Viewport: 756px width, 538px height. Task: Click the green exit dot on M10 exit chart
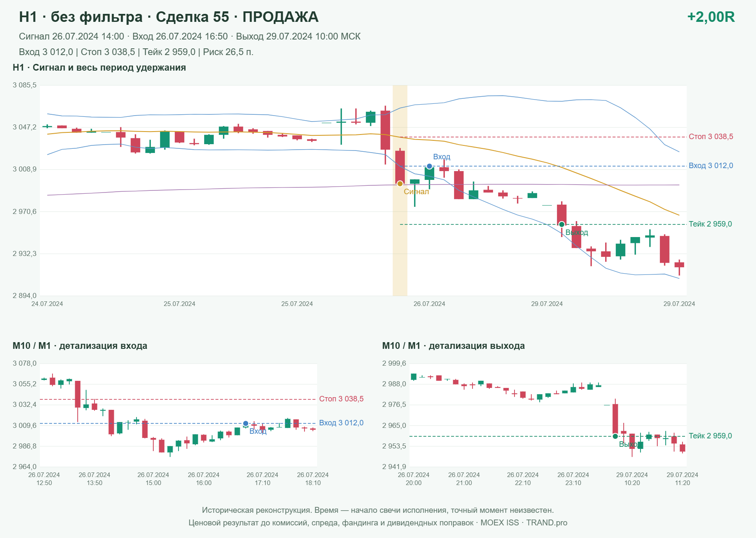coord(615,436)
